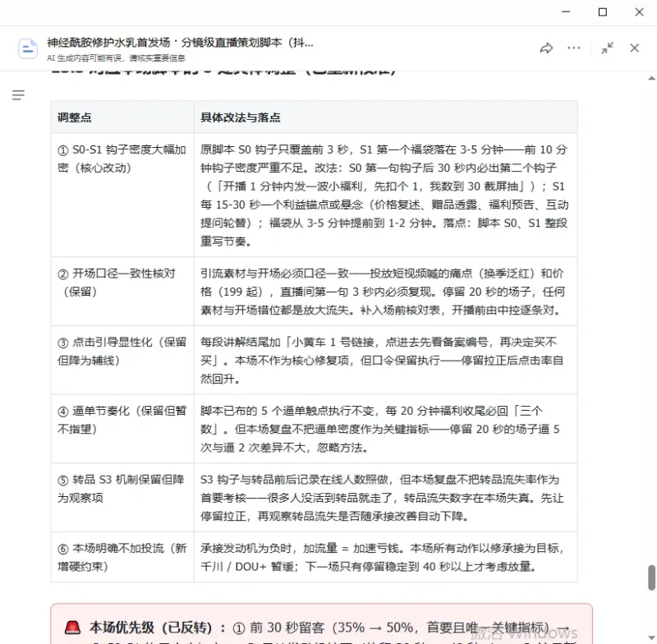This screenshot has width=657, height=644.
Task: Open the three-dot more options menu
Action: point(573,48)
